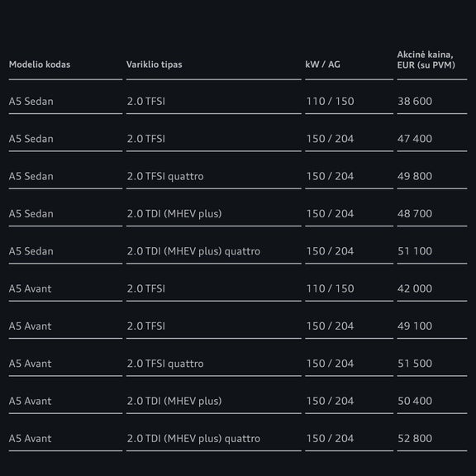Click the 52 800 price cell
The image size is (476, 476).
tap(415, 438)
